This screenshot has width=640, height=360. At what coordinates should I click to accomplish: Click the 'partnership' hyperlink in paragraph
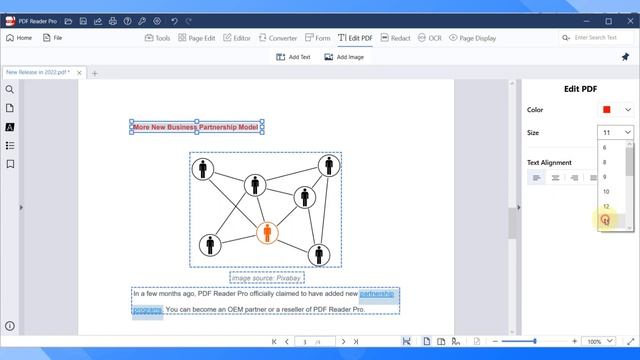377,294
